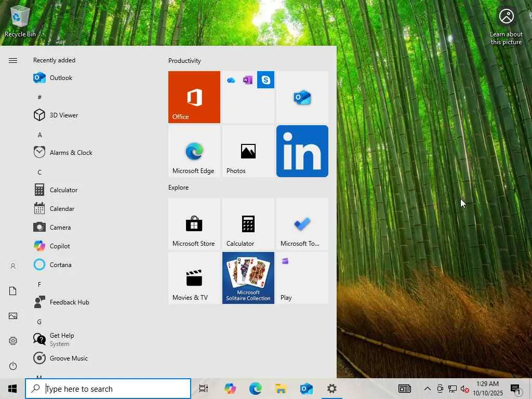Screen dimensions: 532x399
Task: Open Settings gear in Start sidebar
Action: (13, 341)
